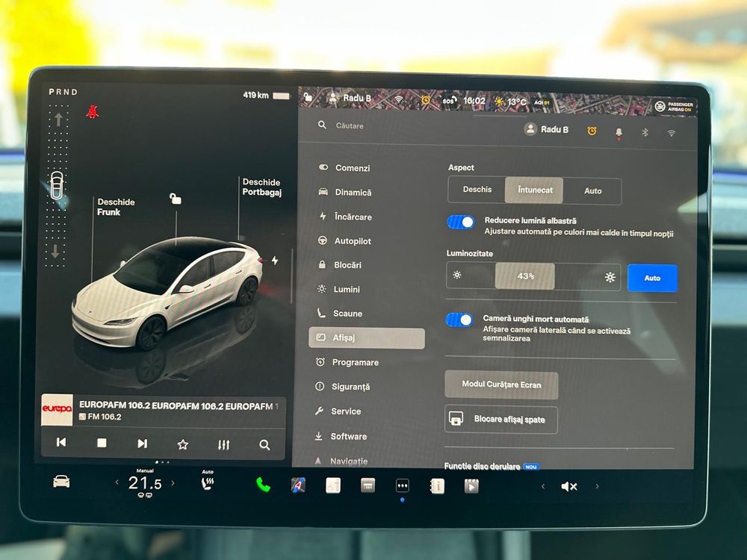The height and width of the screenshot is (560, 747).
Task: Unmute the volume speaker icon
Action: pyautogui.click(x=568, y=486)
